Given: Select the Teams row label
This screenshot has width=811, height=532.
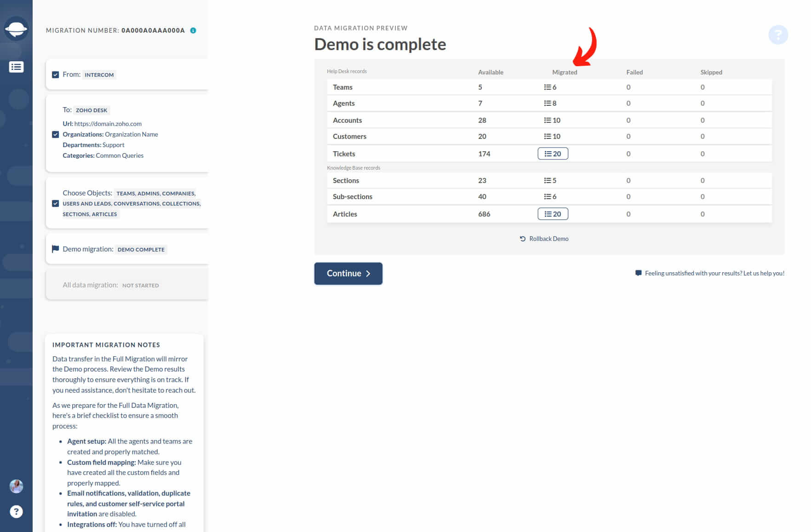Looking at the screenshot, I should (343, 87).
